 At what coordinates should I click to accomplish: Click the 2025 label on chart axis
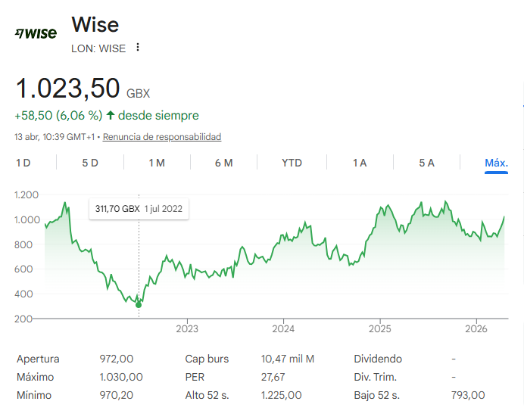click(x=379, y=328)
